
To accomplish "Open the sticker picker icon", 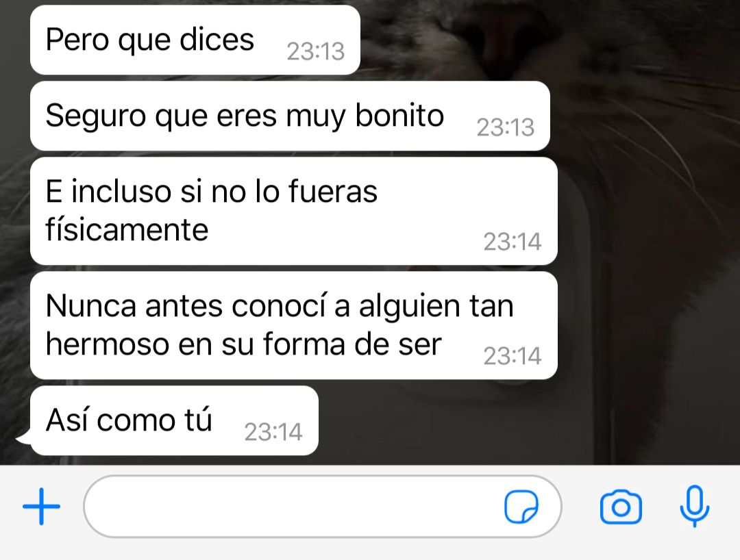I will coord(521,507).
